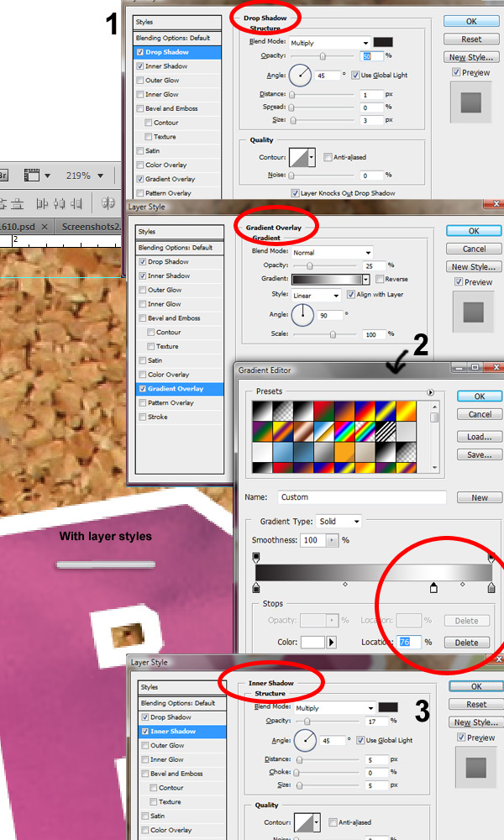Click the Drop Shadow angle dial
504x840 pixels.
[x=301, y=76]
